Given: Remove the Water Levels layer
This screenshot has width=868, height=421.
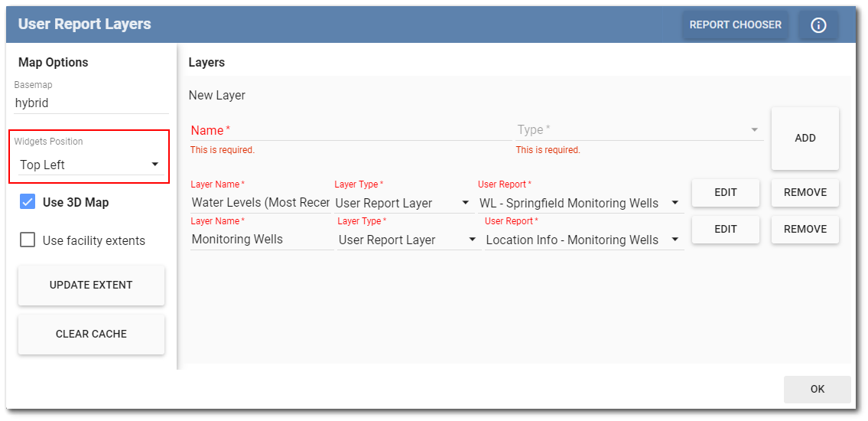Looking at the screenshot, I should 805,193.
